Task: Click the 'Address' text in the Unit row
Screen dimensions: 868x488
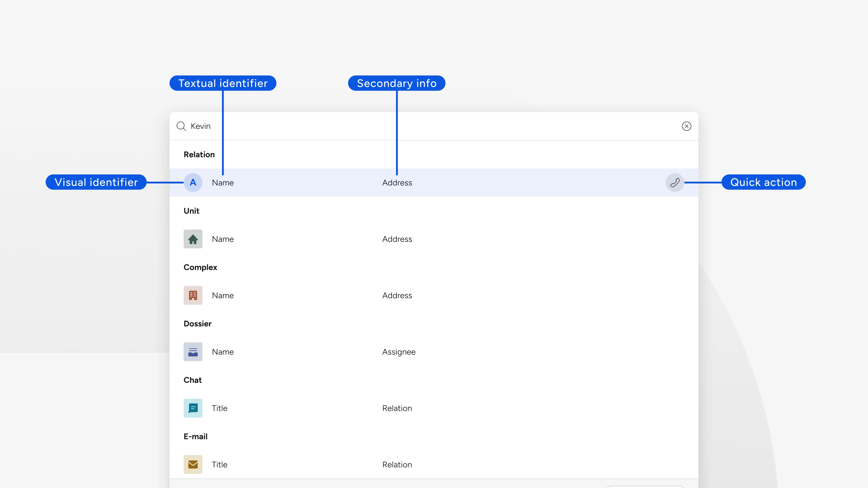Action: coord(397,239)
